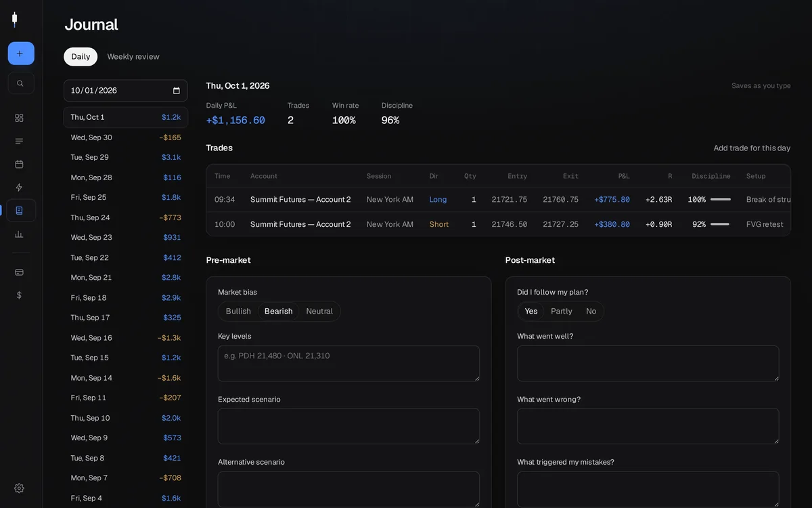812x508 pixels.
Task: Select Mon, Sep 28 journal day
Action: [126, 177]
